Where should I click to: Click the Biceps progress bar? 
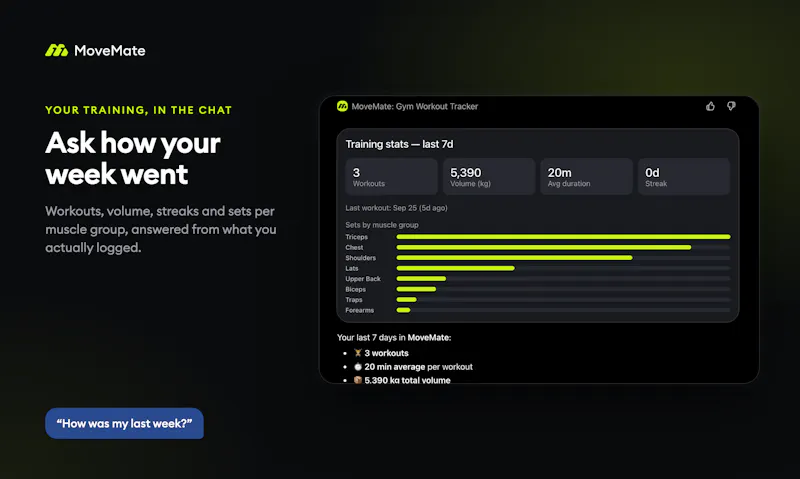(563, 289)
